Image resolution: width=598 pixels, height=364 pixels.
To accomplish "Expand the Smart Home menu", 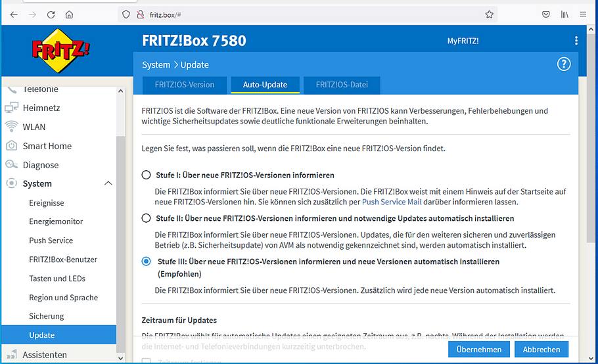I will tap(47, 146).
